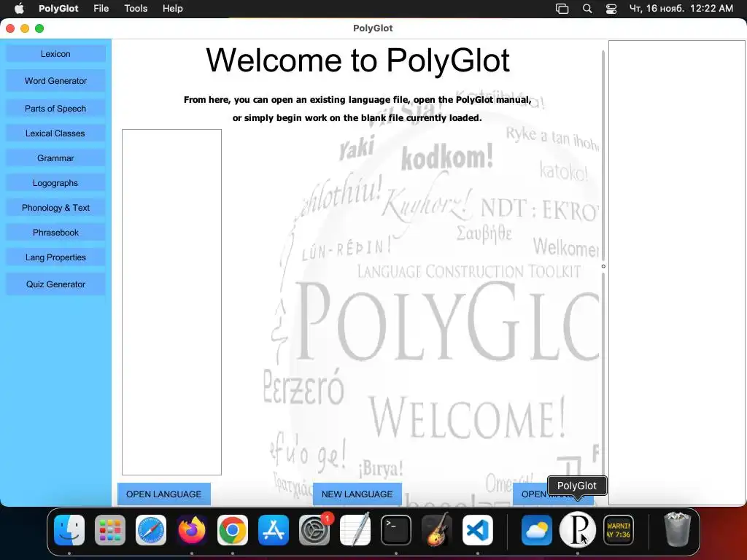Open the App Store dock icon

point(274,530)
